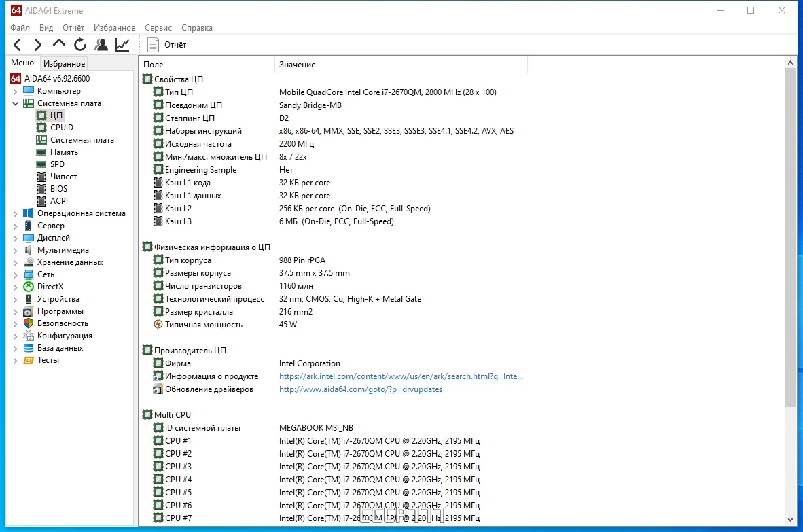Go forward with the right arrow toolbar icon

pyautogui.click(x=38, y=45)
